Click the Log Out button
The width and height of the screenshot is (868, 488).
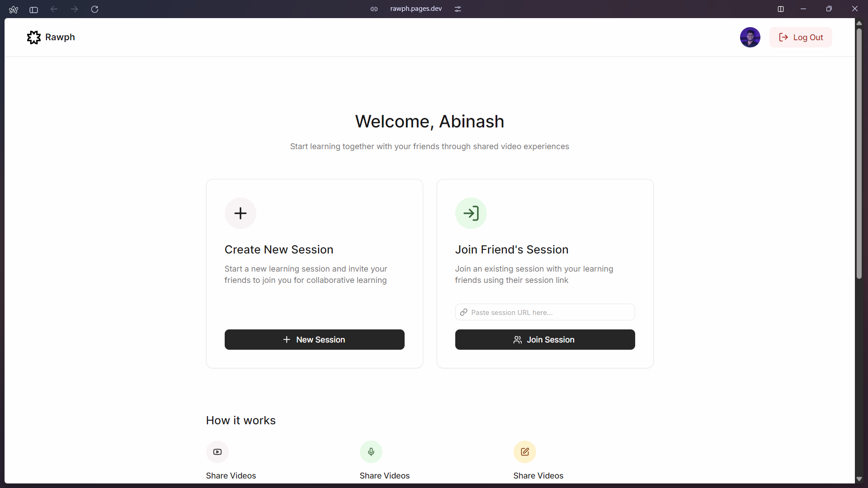tap(801, 37)
